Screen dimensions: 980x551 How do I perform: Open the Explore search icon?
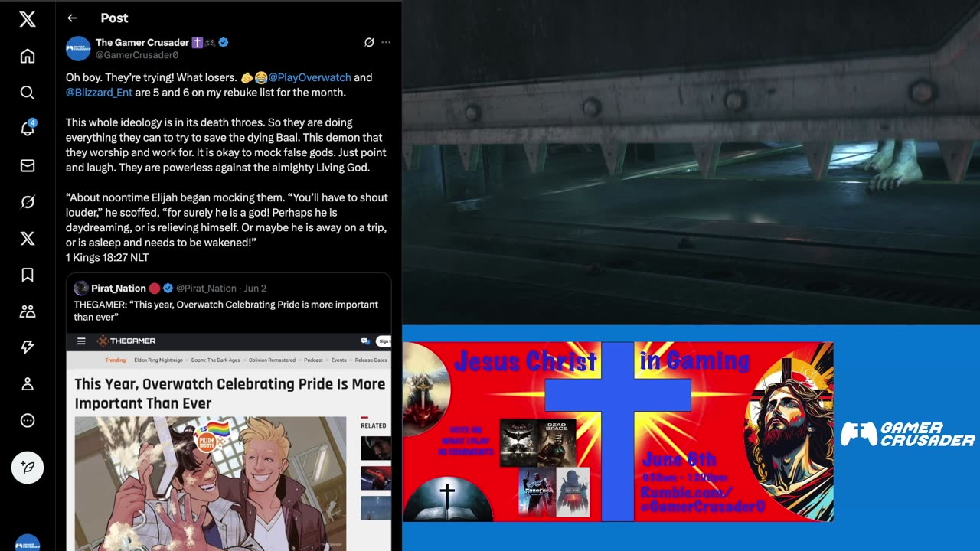click(28, 93)
